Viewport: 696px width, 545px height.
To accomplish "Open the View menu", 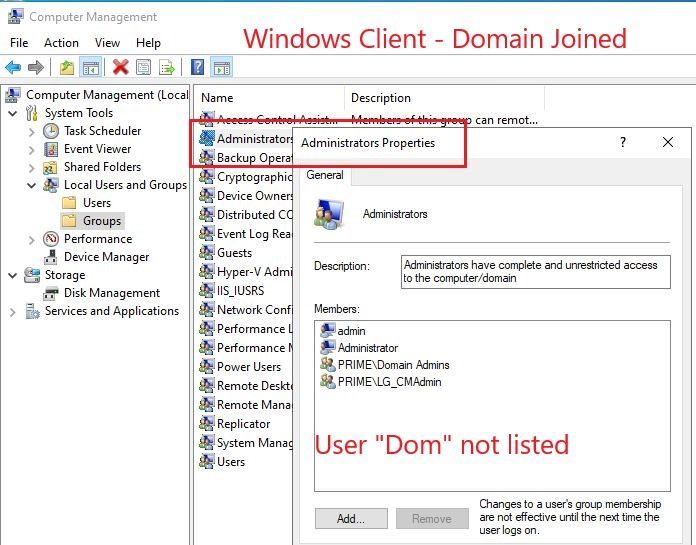I will click(107, 43).
